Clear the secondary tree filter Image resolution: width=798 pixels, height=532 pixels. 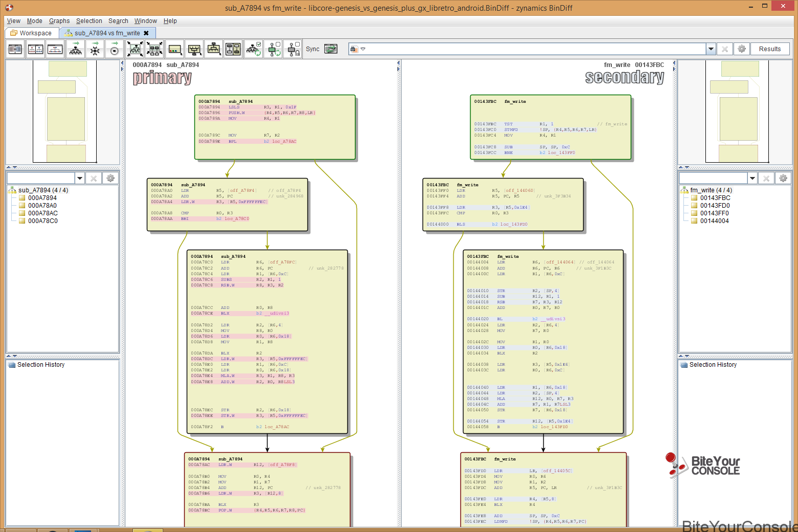[766, 178]
